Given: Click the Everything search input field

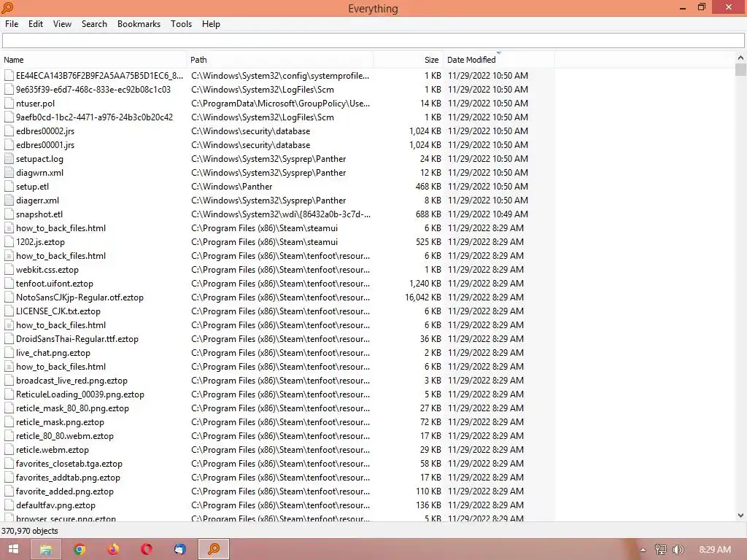Looking at the screenshot, I should tap(373, 41).
